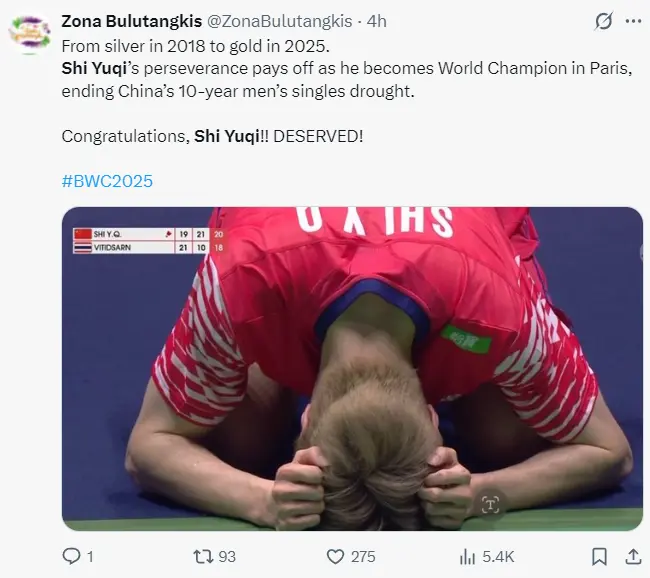Click the reply count number 1
The height and width of the screenshot is (578, 650).
point(90,556)
